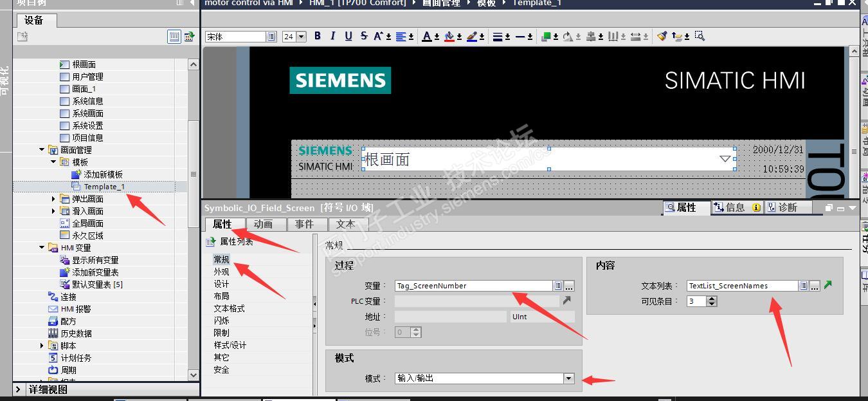The image size is (868, 401).
Task: Select 设计 in property list
Action: (221, 284)
